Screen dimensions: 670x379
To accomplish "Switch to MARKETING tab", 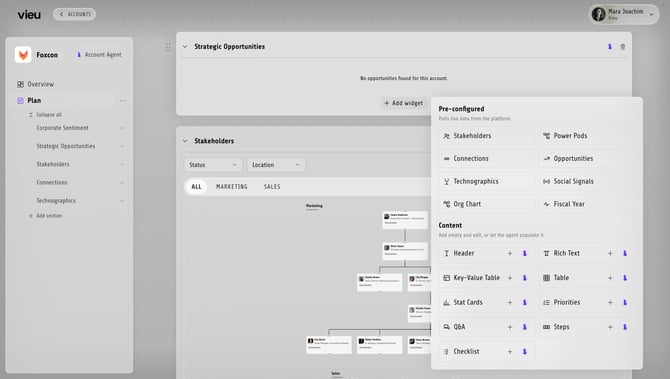I will point(232,187).
